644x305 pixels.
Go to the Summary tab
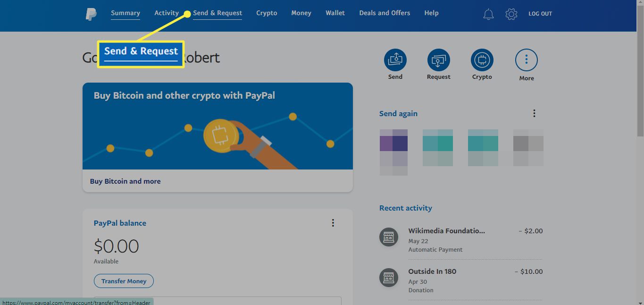[125, 13]
